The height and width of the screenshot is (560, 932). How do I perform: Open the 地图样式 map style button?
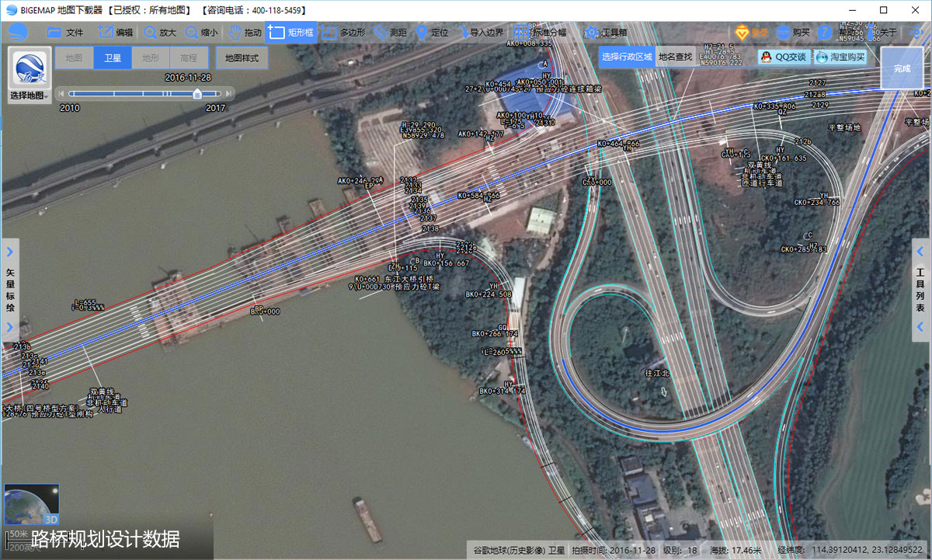click(242, 57)
